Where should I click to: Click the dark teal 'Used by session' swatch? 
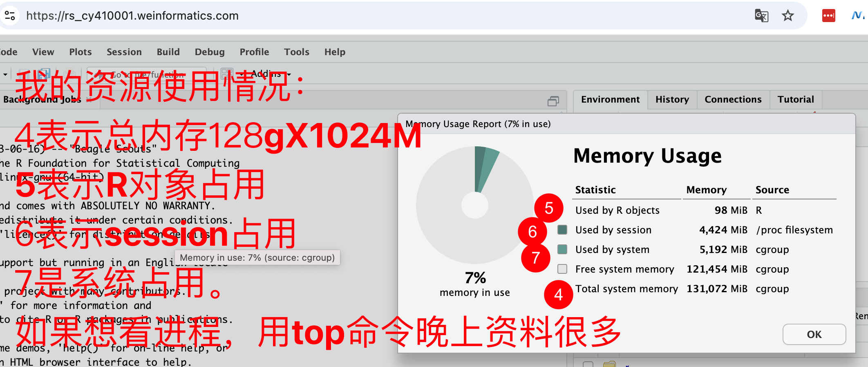[x=562, y=230]
